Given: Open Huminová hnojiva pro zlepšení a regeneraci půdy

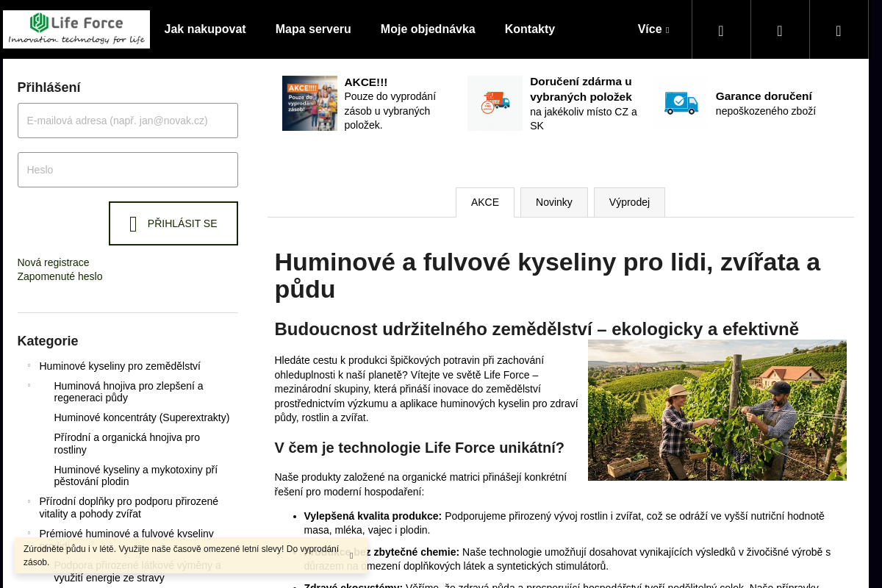Looking at the screenshot, I should 129,392.
